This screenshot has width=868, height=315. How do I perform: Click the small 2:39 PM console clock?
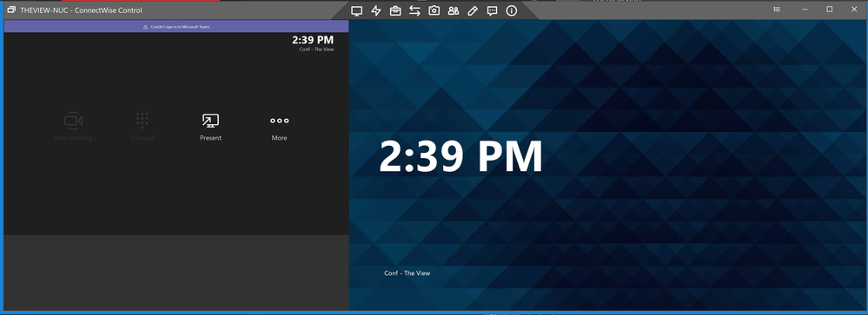(313, 40)
